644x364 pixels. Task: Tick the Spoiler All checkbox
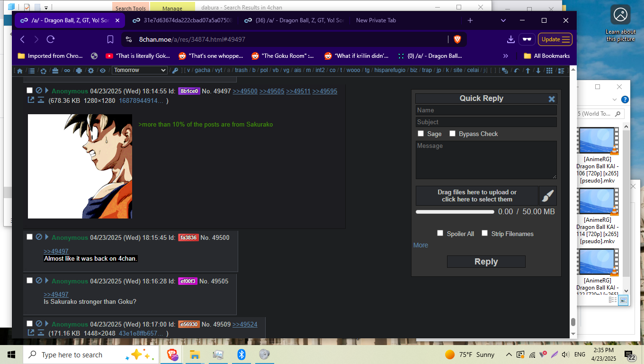pyautogui.click(x=440, y=233)
